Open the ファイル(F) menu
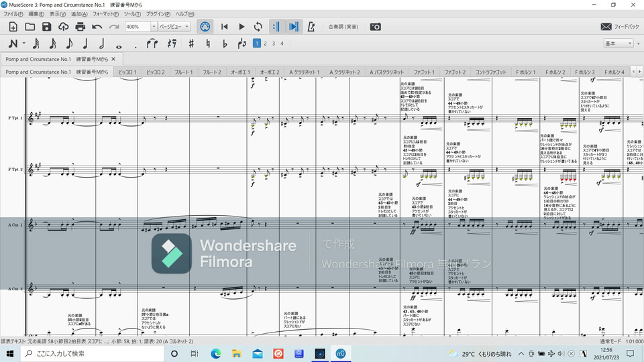The image size is (644, 362). pos(13,14)
